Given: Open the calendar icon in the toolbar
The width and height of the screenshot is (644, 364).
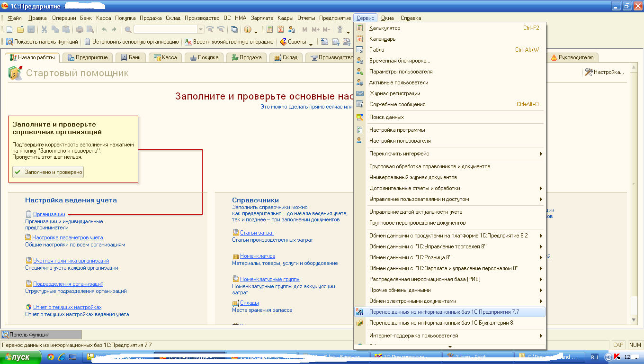Looking at the screenshot, I should (x=281, y=29).
